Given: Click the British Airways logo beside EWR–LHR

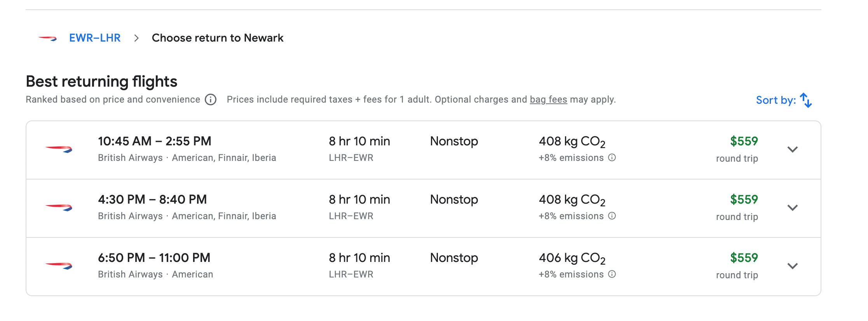Looking at the screenshot, I should click(47, 38).
